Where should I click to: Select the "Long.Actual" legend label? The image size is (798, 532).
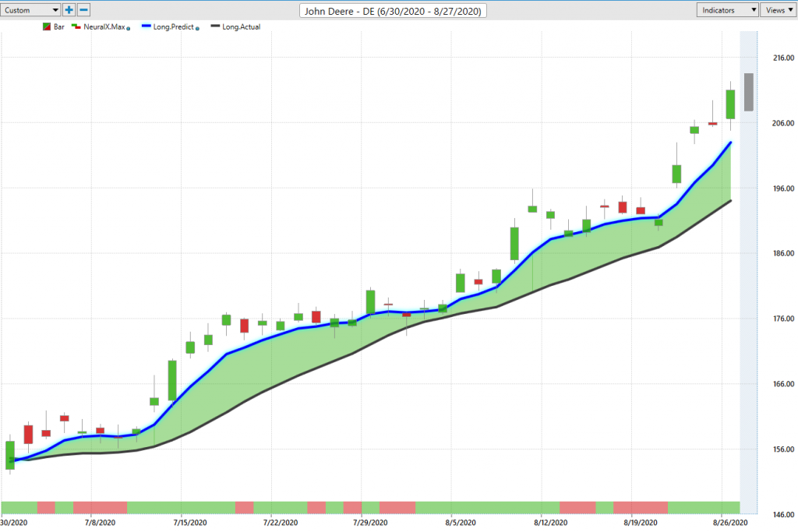tap(242, 27)
